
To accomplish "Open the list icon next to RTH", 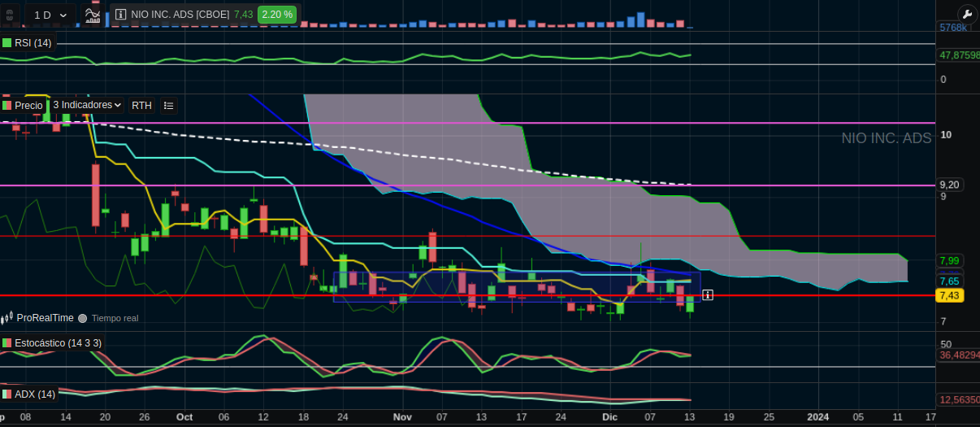I will (168, 106).
